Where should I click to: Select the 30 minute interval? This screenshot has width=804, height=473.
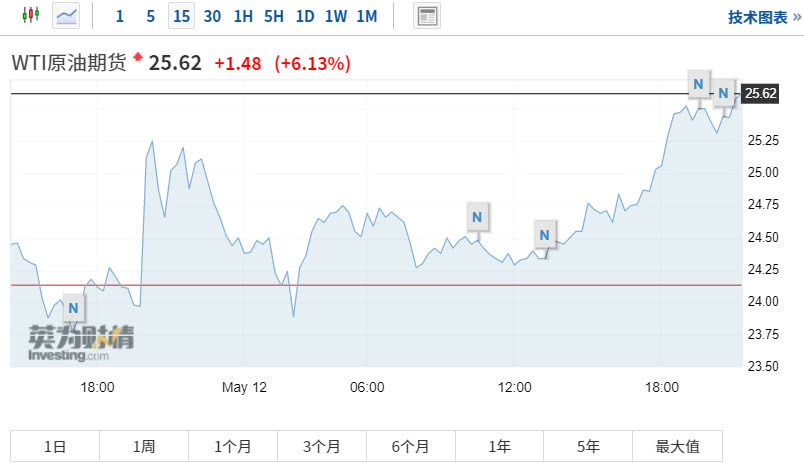212,16
